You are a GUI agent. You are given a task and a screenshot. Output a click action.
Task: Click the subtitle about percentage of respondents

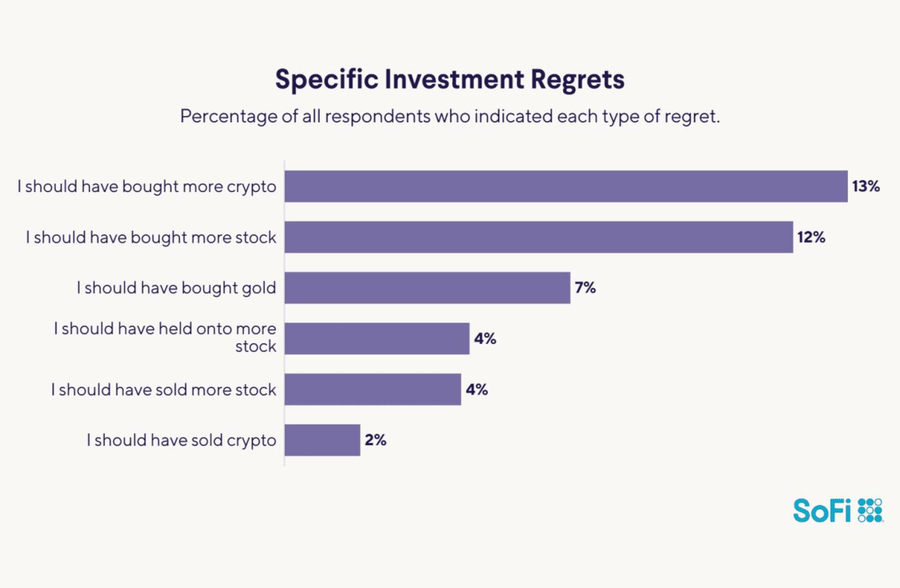[450, 116]
